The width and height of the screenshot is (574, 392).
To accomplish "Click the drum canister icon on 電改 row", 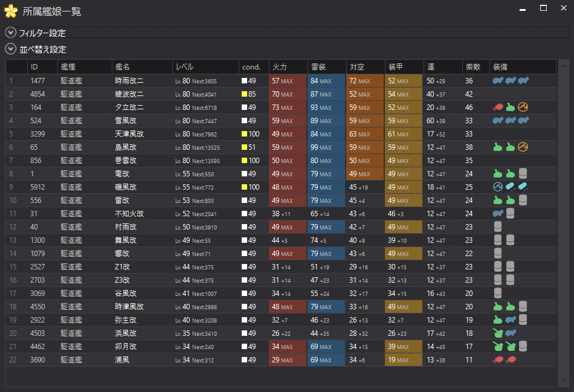I will click(x=523, y=173).
